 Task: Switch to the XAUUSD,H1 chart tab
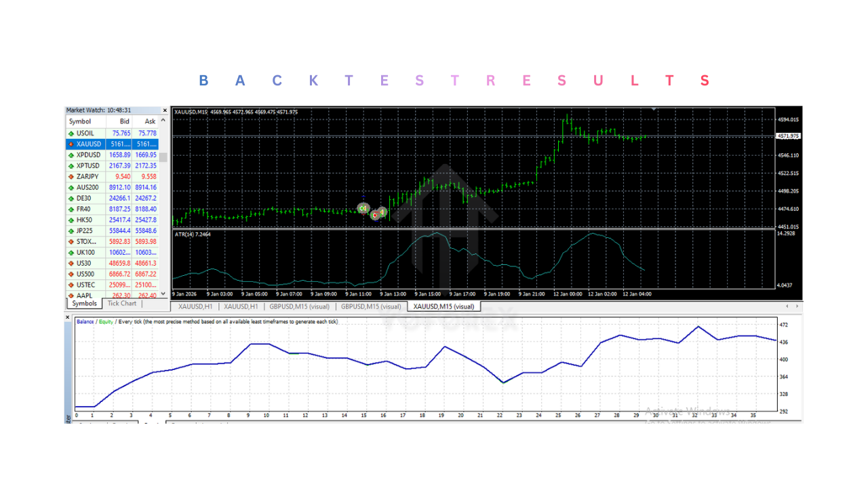[195, 306]
